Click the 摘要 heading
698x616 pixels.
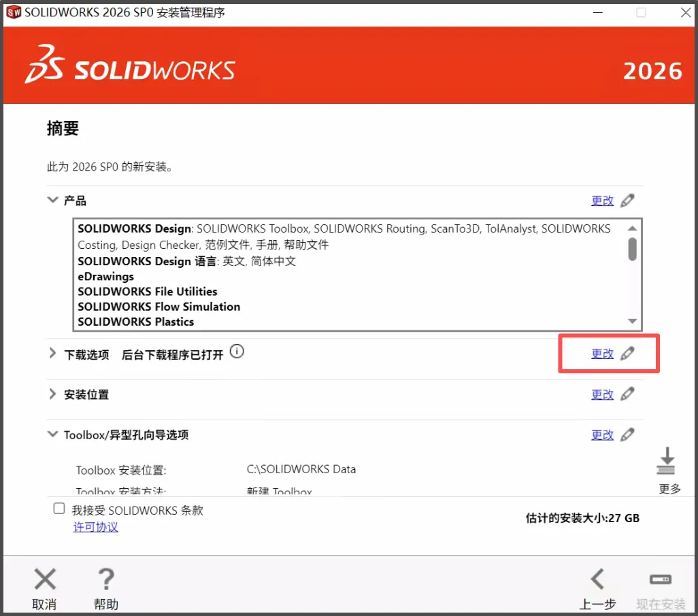[63, 129]
